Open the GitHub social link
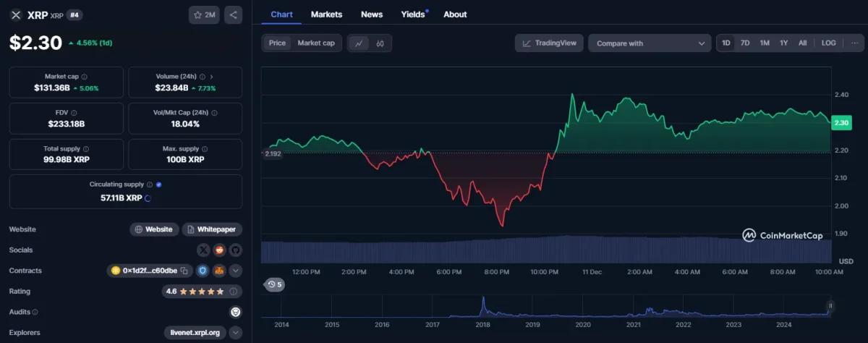868x343 pixels. (x=235, y=250)
